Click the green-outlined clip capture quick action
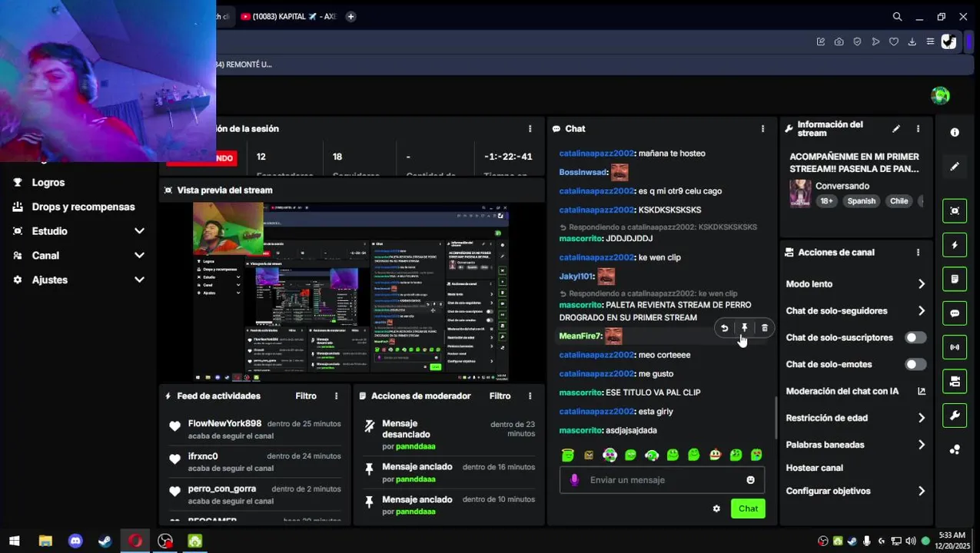 [955, 210]
